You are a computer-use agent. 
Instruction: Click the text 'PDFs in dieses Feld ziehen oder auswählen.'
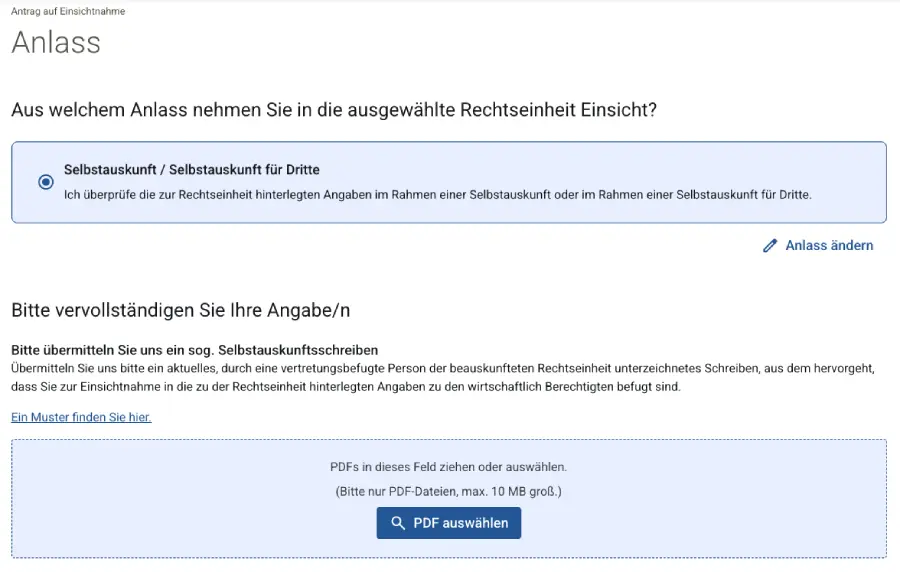(448, 467)
